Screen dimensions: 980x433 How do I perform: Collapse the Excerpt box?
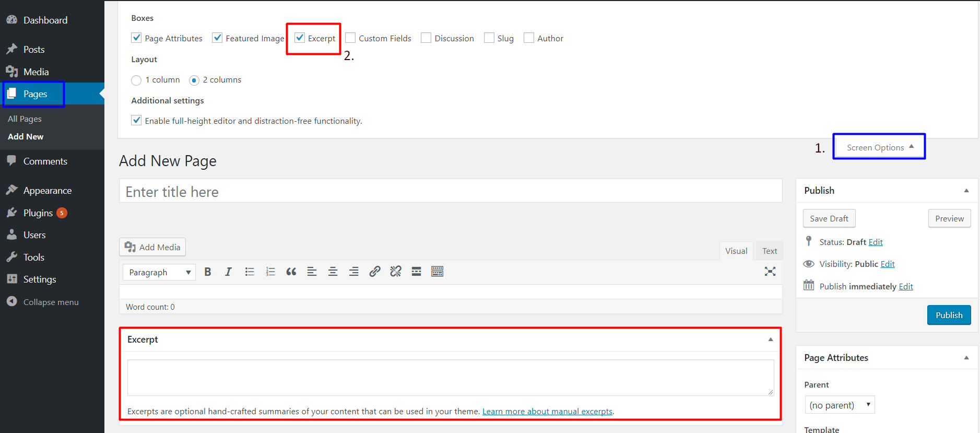[x=771, y=340]
